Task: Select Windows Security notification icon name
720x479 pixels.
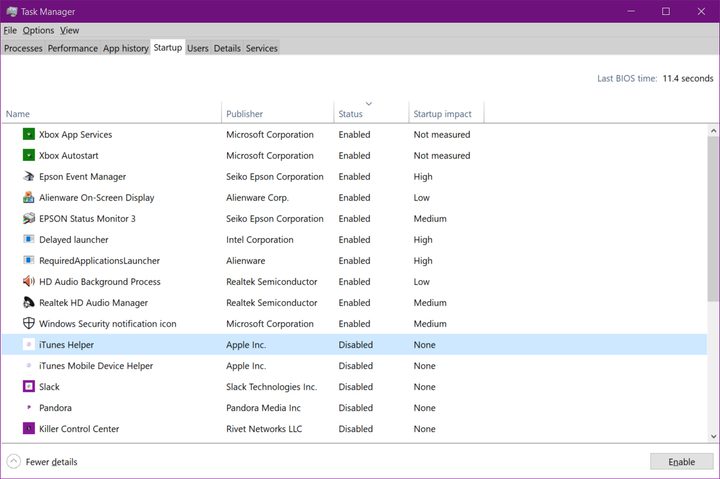Action: click(x=107, y=324)
